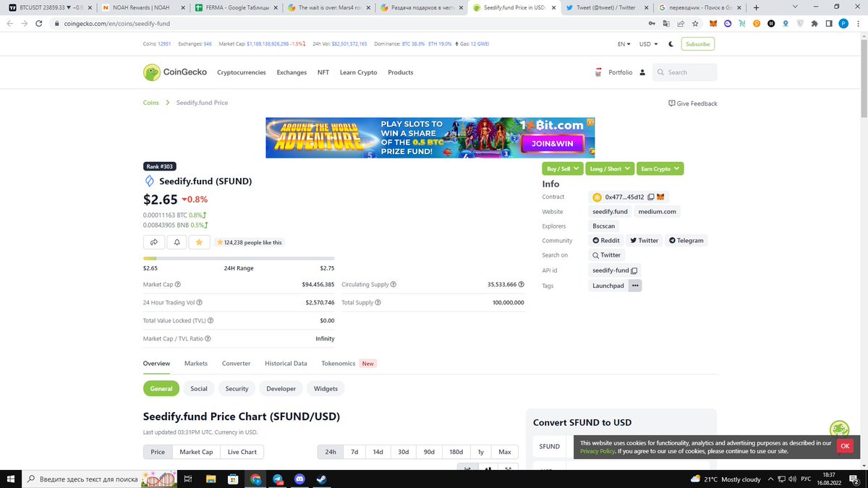Toggle dark mode with the moon icon

671,44
